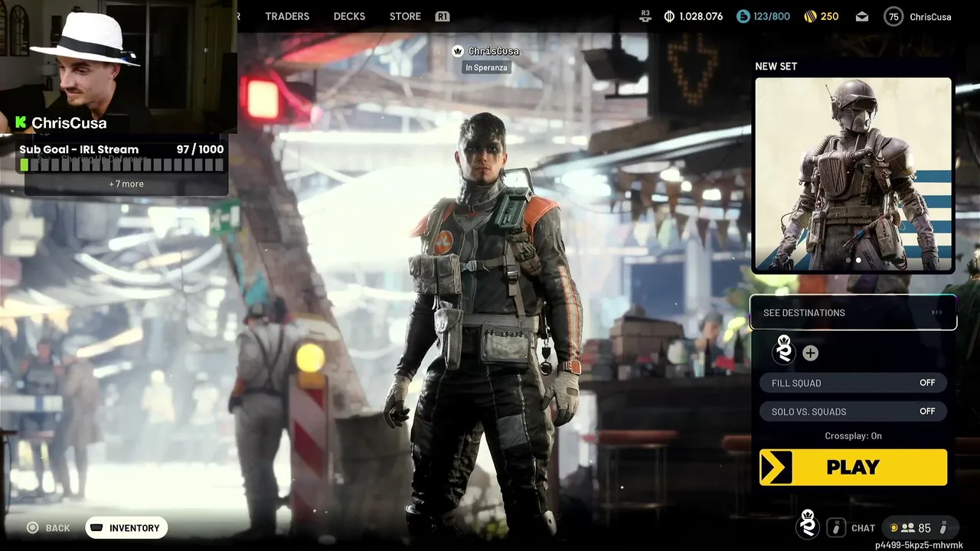The image size is (980, 551).
Task: Click the R3 controller hint icon
Action: pyautogui.click(x=645, y=15)
